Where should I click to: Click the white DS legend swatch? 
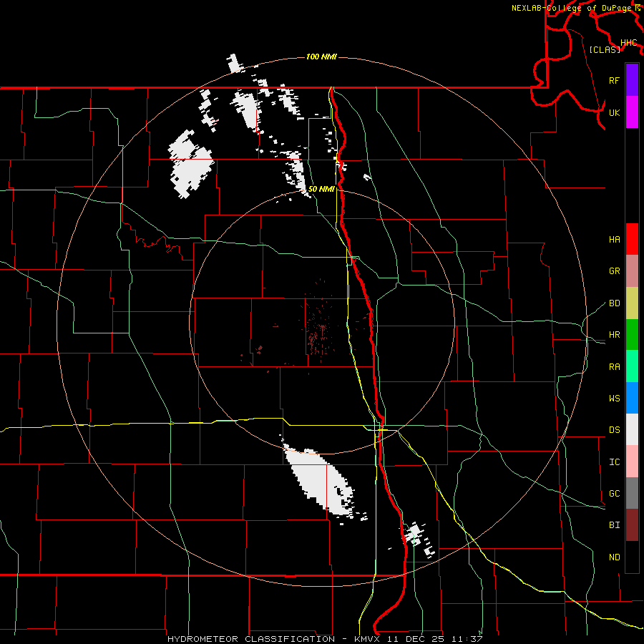[x=632, y=429]
